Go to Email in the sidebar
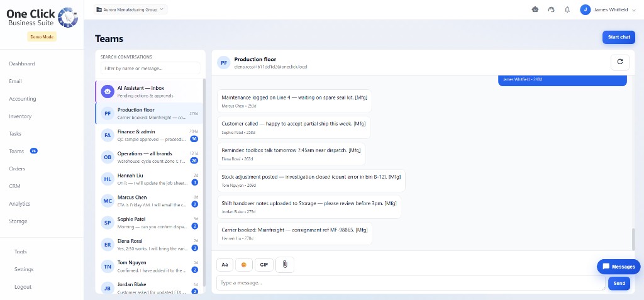This screenshot has width=644, height=300. tap(15, 81)
